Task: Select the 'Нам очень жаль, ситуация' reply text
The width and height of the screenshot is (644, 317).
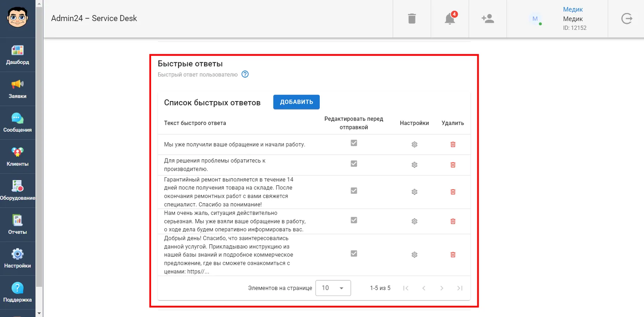Action: tap(235, 221)
